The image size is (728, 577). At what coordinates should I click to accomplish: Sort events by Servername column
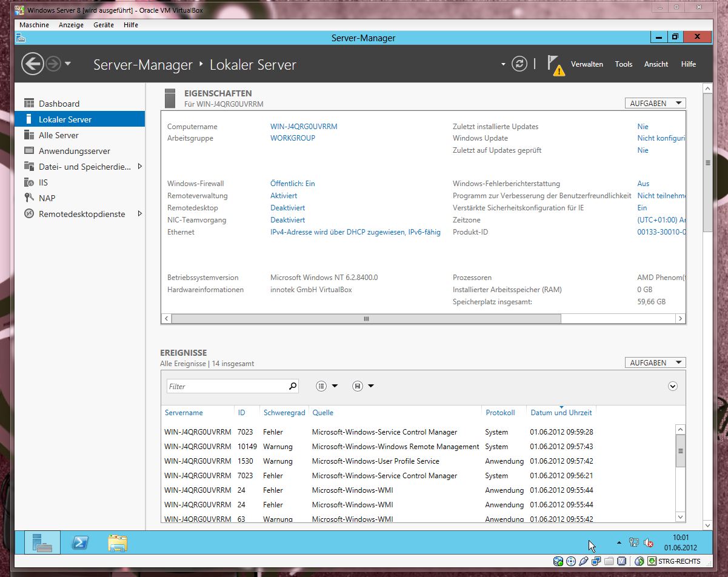coord(184,413)
